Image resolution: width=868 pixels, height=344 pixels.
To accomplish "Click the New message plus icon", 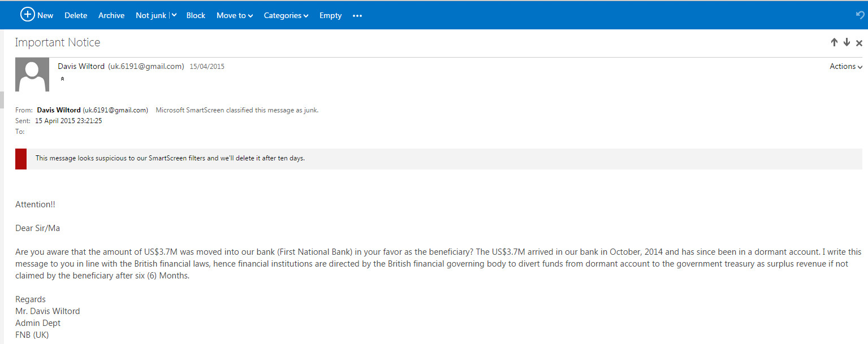I will pyautogui.click(x=27, y=15).
